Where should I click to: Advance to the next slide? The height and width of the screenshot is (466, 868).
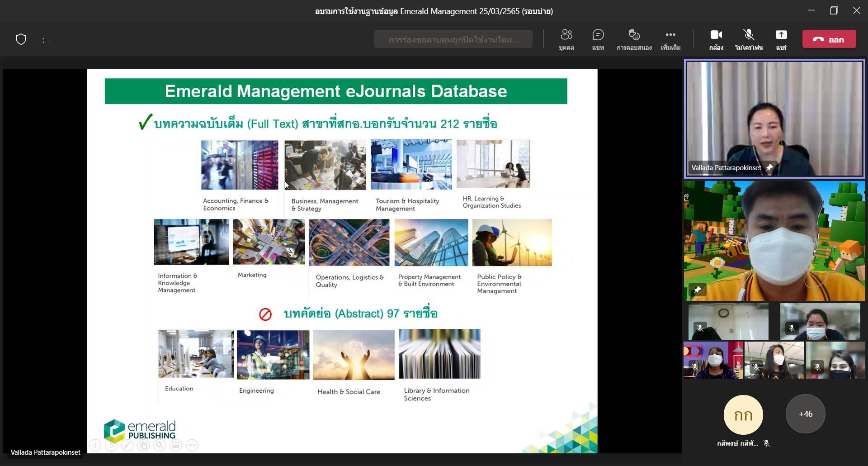111,446
